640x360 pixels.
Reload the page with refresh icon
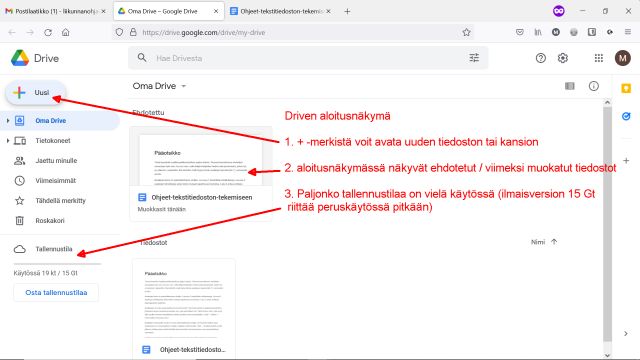pyautogui.click(x=48, y=32)
